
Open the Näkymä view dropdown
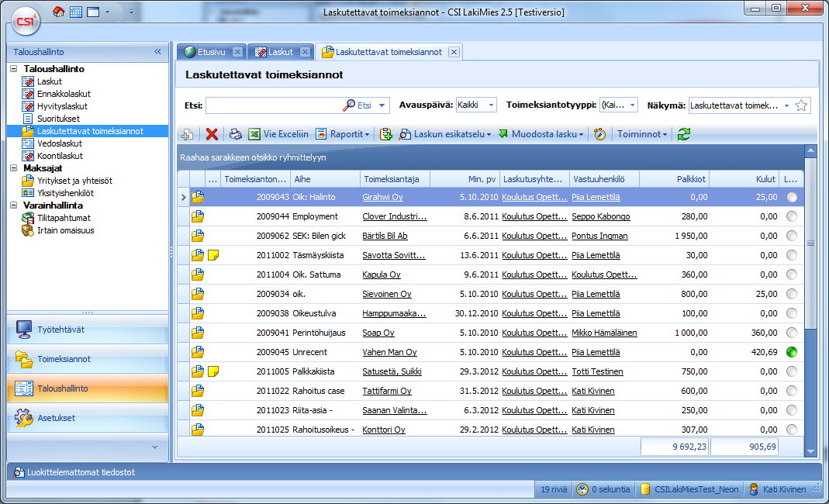click(x=786, y=105)
